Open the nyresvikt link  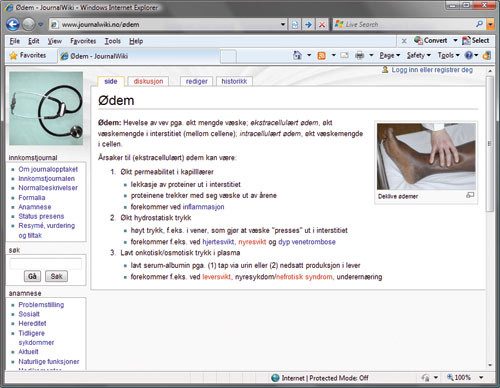pyautogui.click(x=252, y=242)
